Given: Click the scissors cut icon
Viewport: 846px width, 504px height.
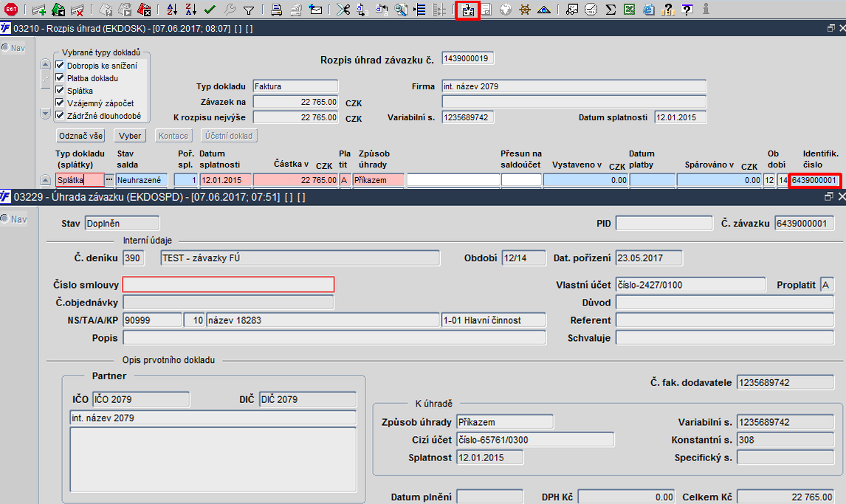Looking at the screenshot, I should [x=343, y=9].
